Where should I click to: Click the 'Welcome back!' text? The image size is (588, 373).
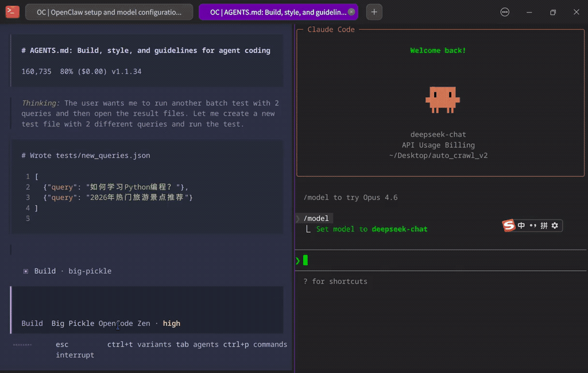coord(438,50)
